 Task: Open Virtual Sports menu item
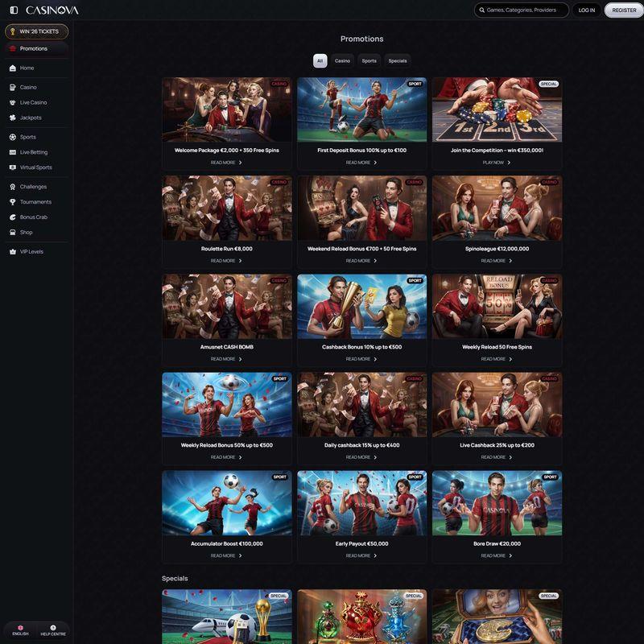(37, 167)
